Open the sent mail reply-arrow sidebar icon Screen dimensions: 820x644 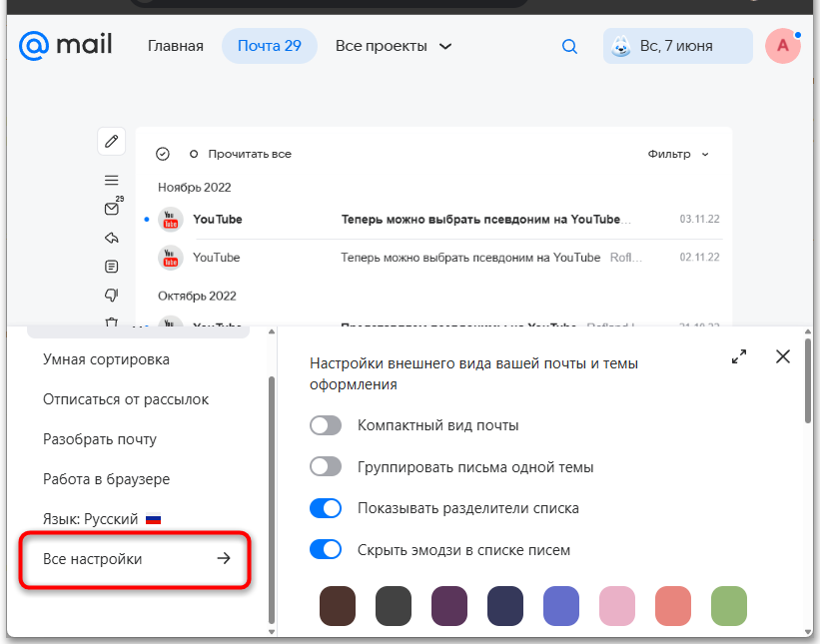click(112, 238)
